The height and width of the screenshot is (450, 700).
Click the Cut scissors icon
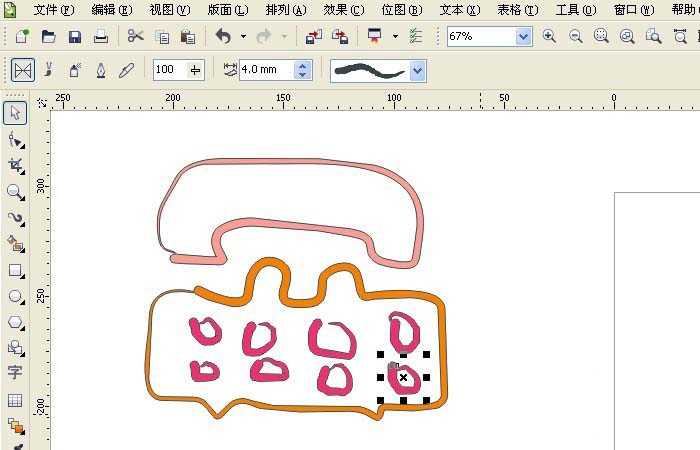point(135,36)
